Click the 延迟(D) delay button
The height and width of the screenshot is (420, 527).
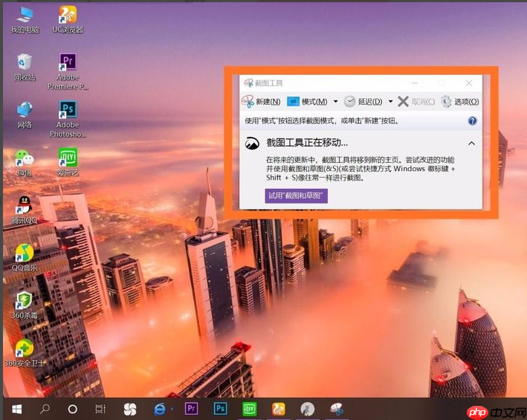tap(363, 101)
